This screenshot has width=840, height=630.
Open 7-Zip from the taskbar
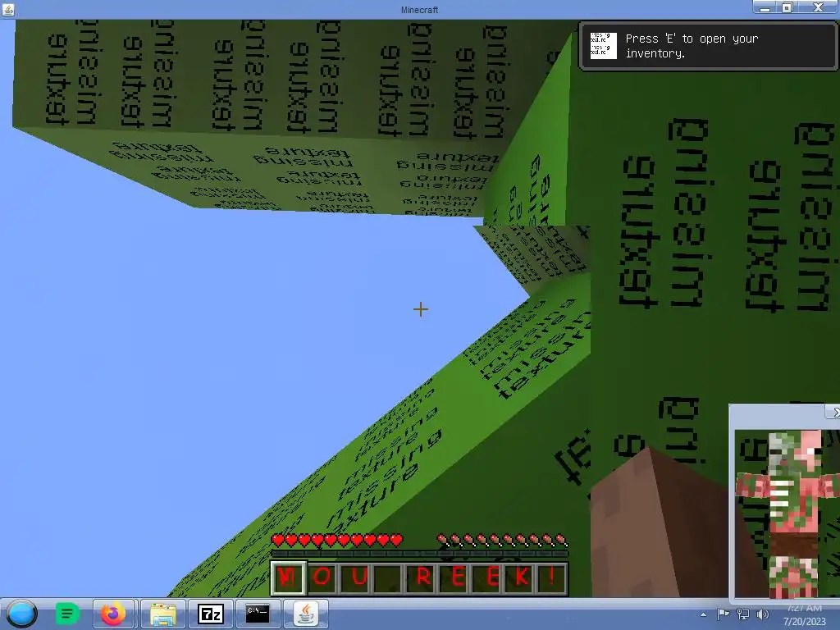pos(211,614)
